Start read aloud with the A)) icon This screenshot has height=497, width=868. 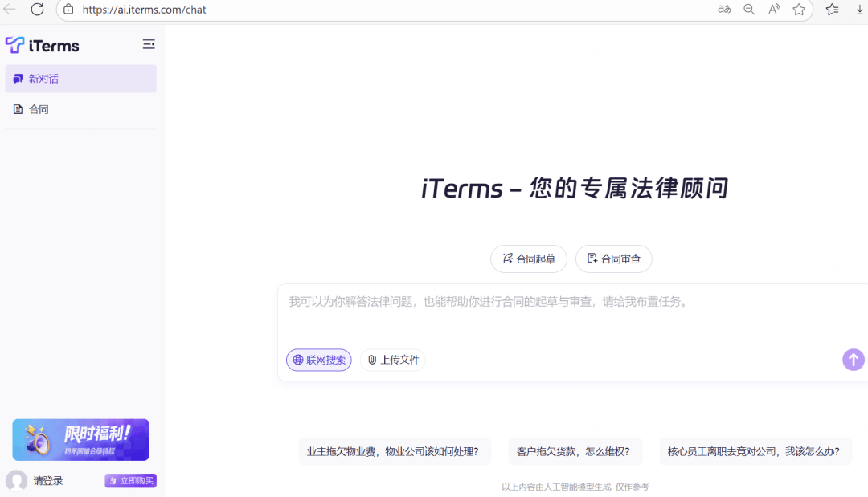pyautogui.click(x=773, y=10)
